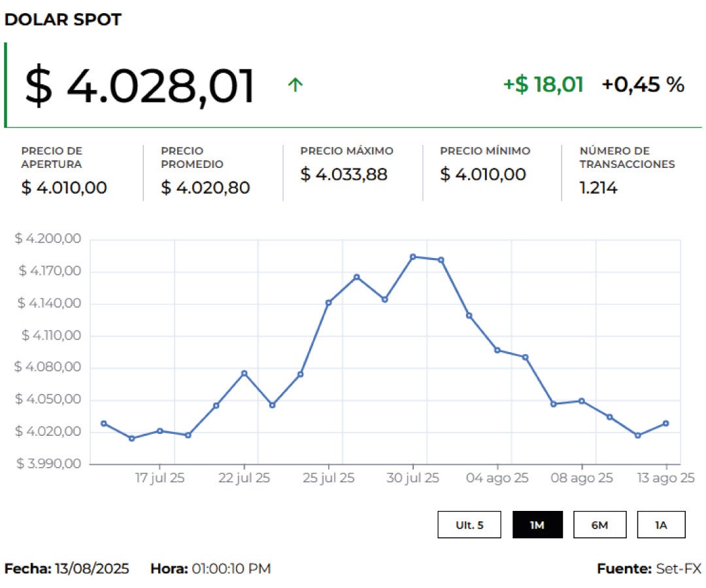Image resolution: width=706 pixels, height=588 pixels.
Task: Click the peak data point at 30 jul 25
Action: 412,257
